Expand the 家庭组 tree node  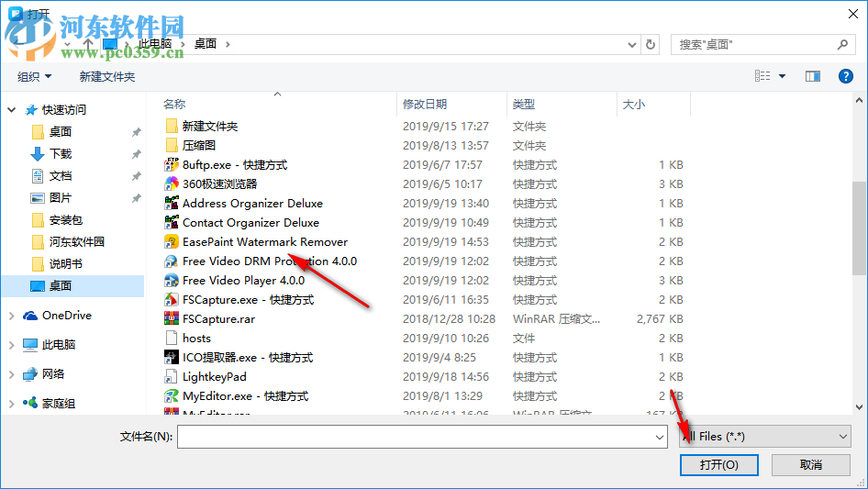pyautogui.click(x=12, y=404)
